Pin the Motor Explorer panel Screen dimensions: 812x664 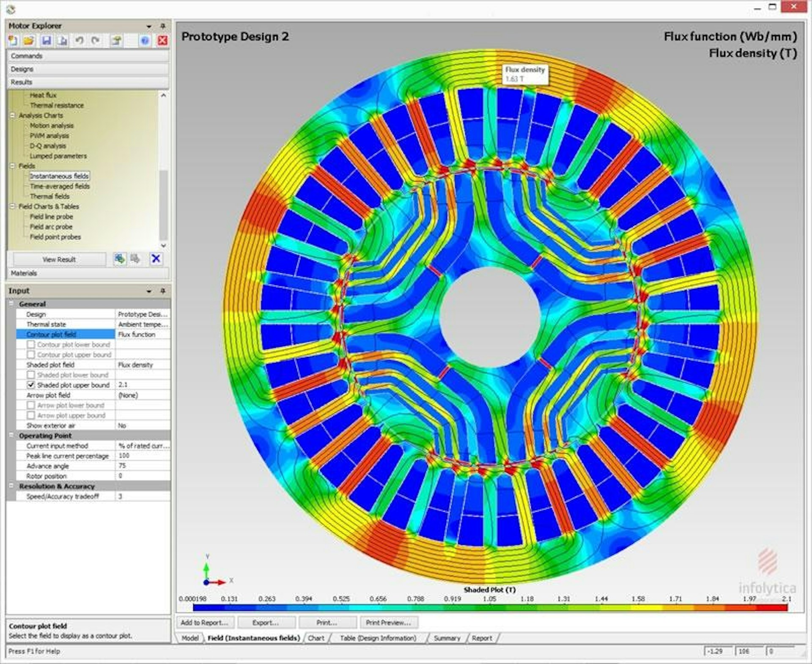[x=163, y=26]
